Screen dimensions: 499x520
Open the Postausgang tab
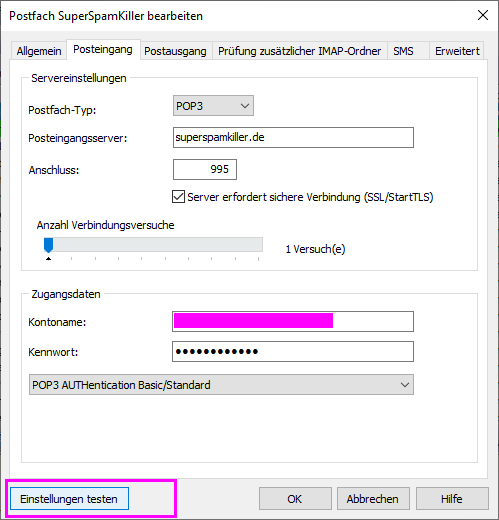176,51
